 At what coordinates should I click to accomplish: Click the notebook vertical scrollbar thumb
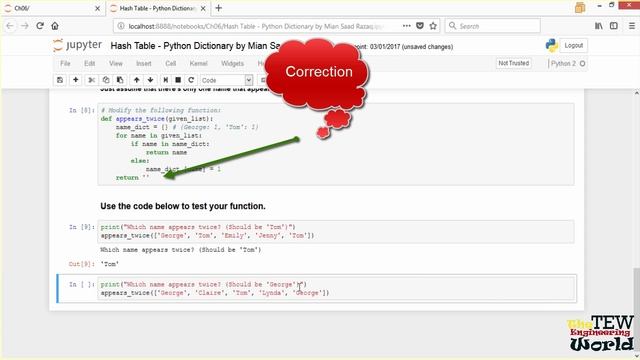tap(636, 309)
